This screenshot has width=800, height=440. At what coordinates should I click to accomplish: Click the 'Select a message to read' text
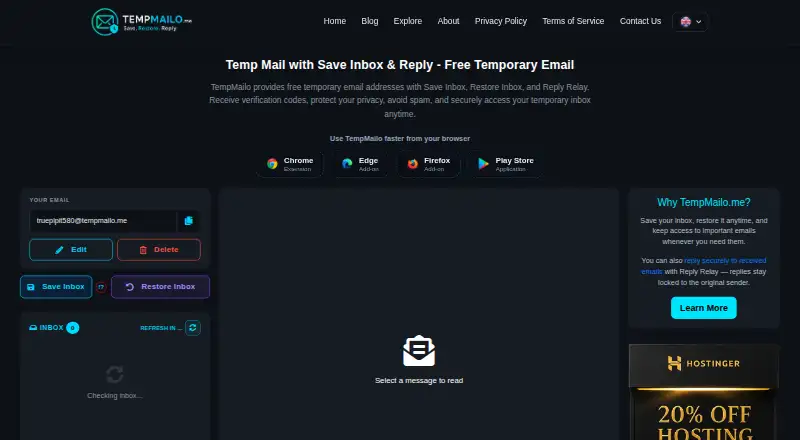click(419, 380)
